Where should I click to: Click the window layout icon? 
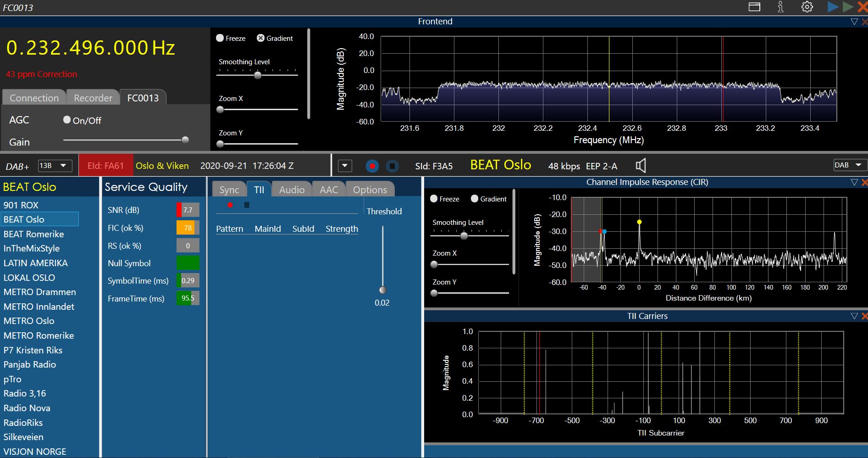pyautogui.click(x=754, y=7)
